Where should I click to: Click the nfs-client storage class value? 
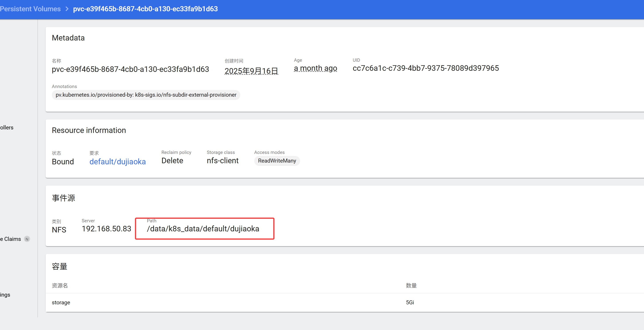(x=223, y=161)
